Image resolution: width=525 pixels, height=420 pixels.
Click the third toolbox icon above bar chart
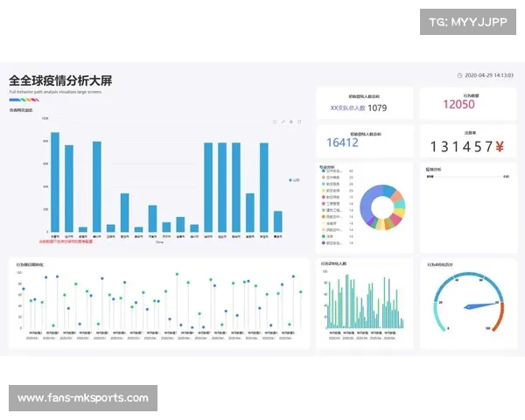point(291,122)
